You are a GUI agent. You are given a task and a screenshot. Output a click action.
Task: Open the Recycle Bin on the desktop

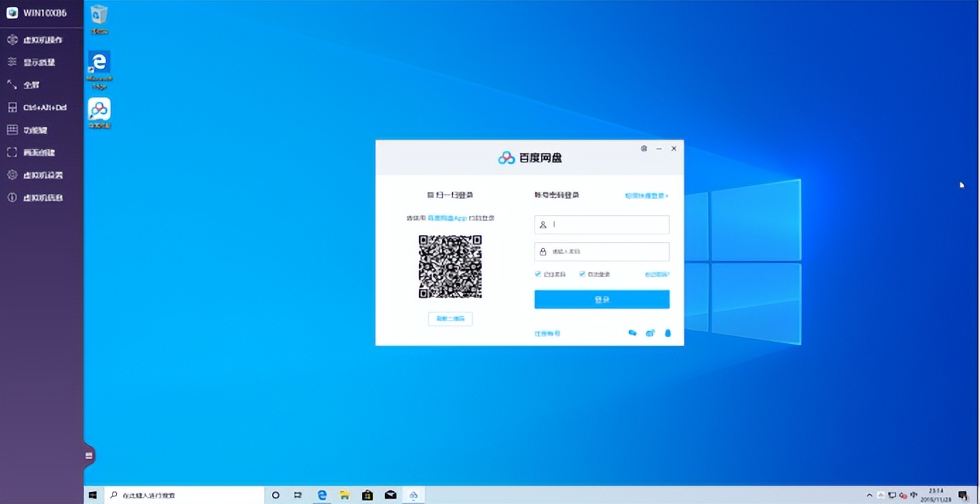(x=98, y=16)
